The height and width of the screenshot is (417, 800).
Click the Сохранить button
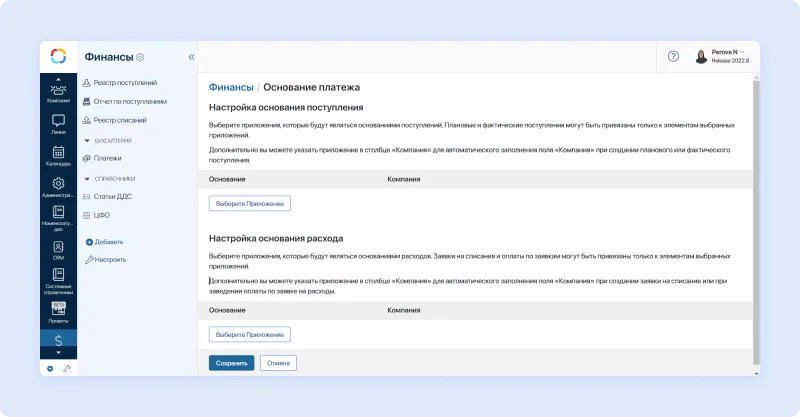tap(231, 363)
